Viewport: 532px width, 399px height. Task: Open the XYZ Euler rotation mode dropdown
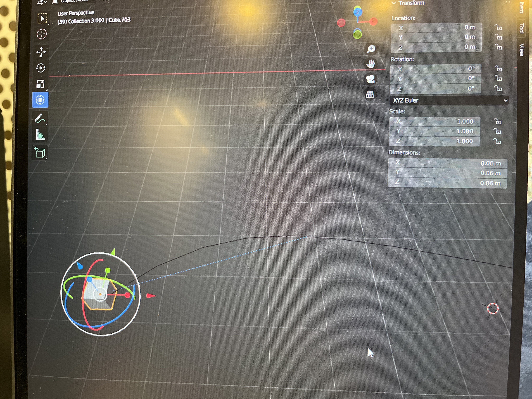(449, 100)
